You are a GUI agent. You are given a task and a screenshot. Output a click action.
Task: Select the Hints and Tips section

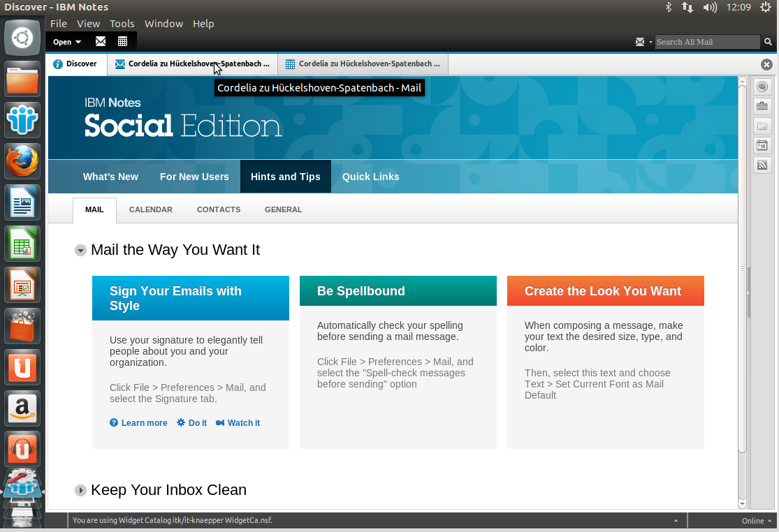coord(286,177)
